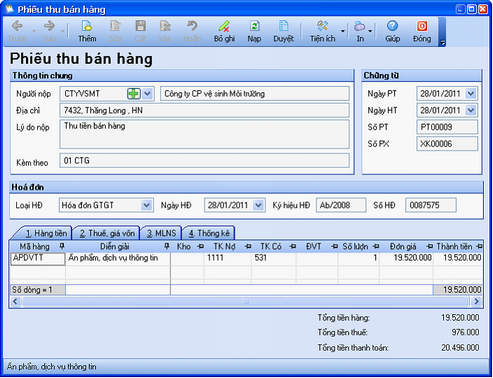Open help with Giúp icon
The height and width of the screenshot is (378, 493).
pos(392,26)
